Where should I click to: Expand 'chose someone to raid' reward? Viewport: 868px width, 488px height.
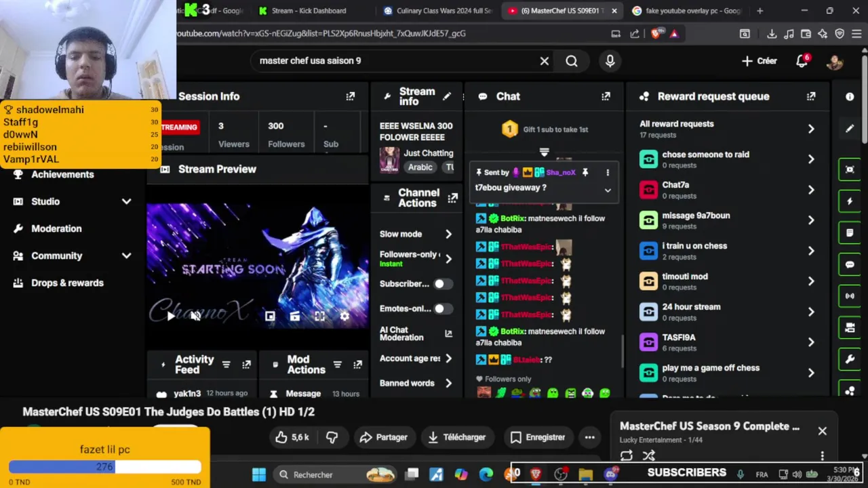tap(811, 159)
